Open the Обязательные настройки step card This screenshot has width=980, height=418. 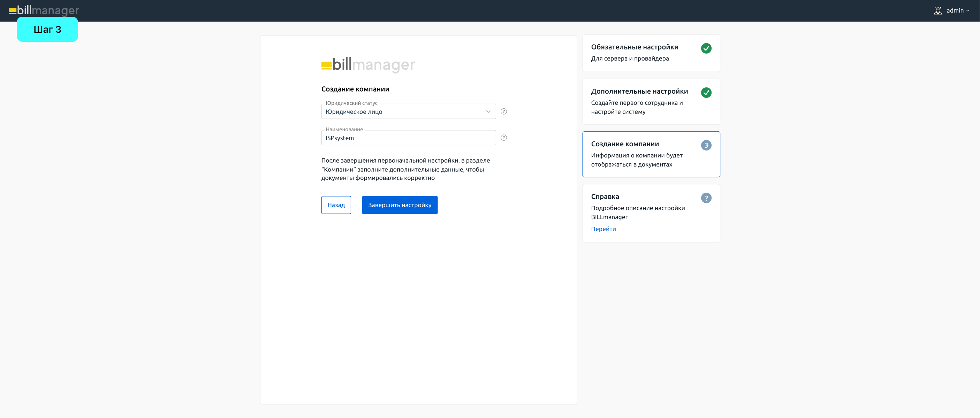(x=651, y=53)
